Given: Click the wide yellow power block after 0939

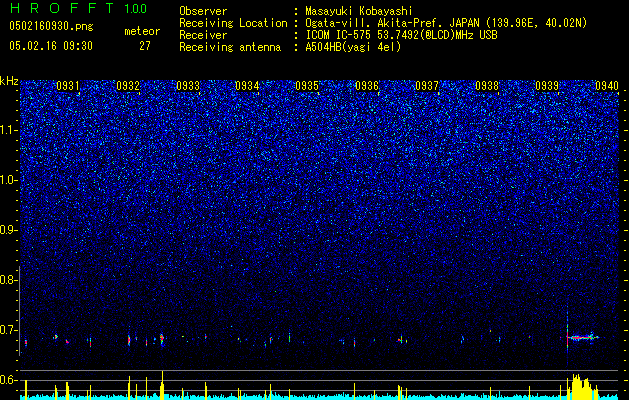Looking at the screenshot, I should 583,386.
